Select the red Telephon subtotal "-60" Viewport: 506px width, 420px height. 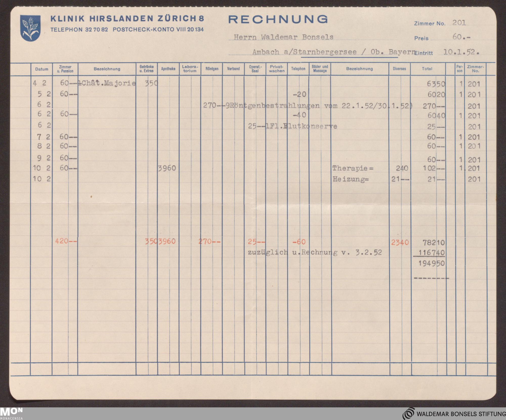point(299,242)
